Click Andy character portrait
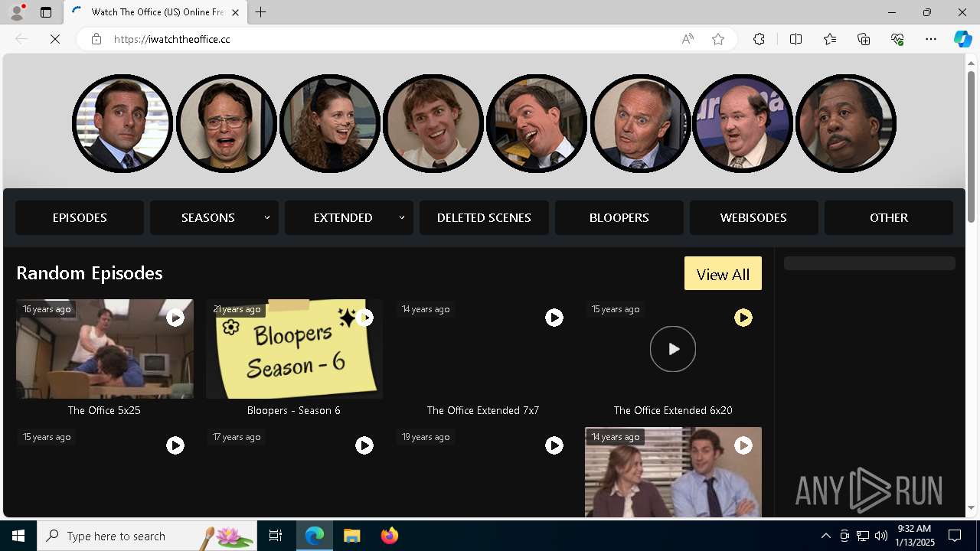 (537, 123)
